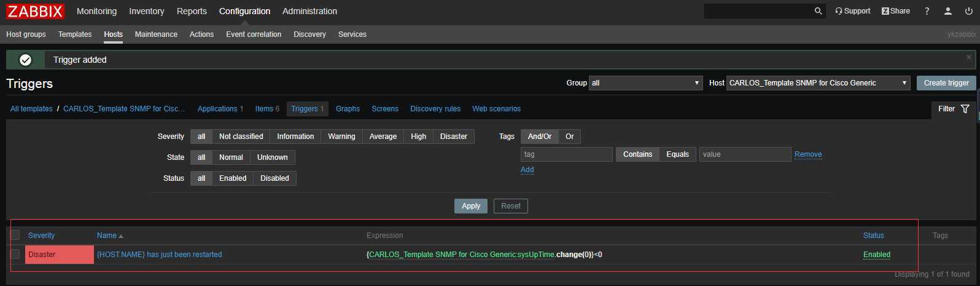Select Information severity
Screen dimensions: 980x286
pos(295,137)
